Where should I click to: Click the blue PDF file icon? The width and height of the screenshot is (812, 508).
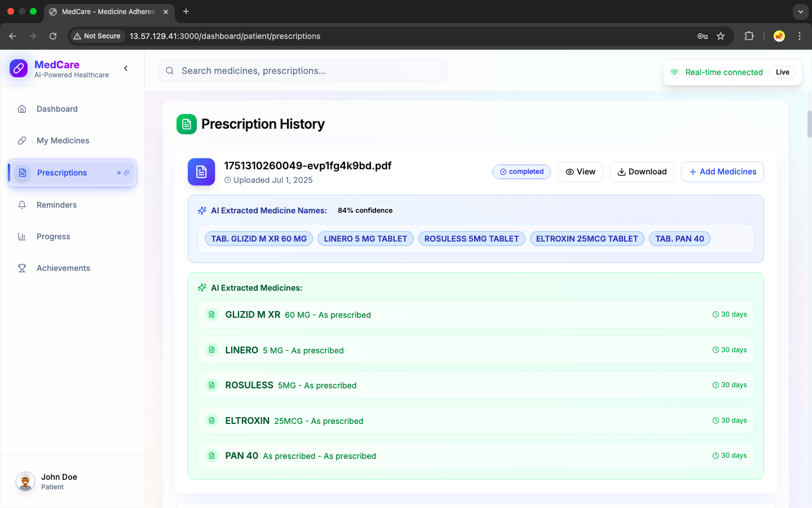coord(201,172)
